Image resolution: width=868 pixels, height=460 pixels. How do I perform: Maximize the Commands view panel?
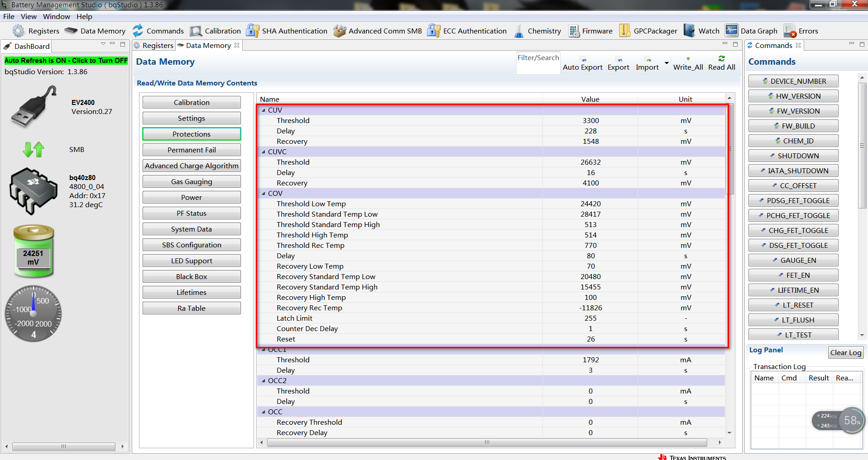click(862, 44)
